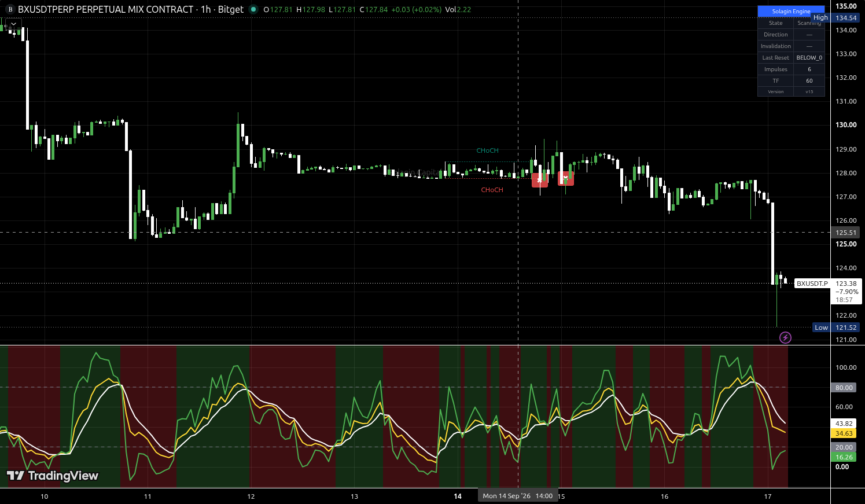865x504 pixels.
Task: Click the 130.00 price axis label
Action: pyautogui.click(x=846, y=125)
